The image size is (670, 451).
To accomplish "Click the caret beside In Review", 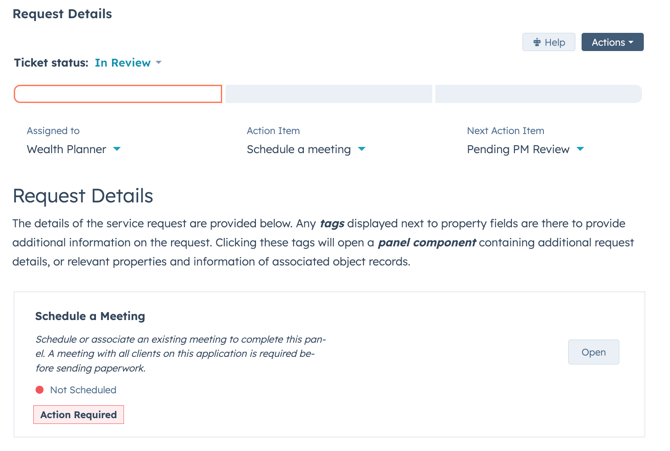I will click(159, 63).
